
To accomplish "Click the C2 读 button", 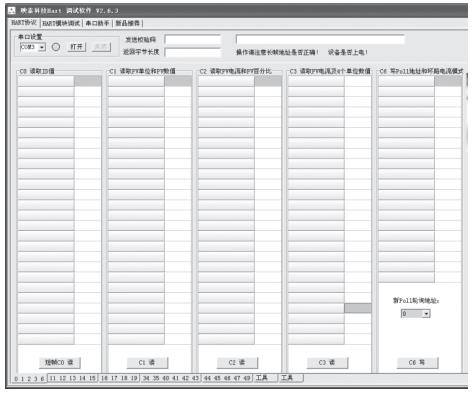I will coord(237,363).
